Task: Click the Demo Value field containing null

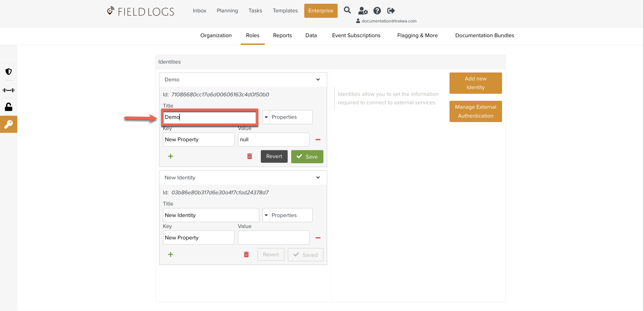Action: 273,140
